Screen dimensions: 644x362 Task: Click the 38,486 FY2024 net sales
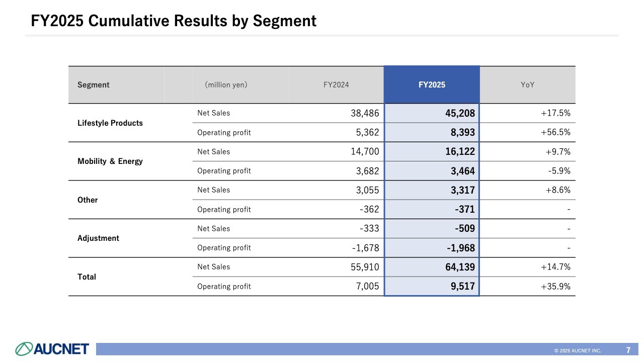[365, 114]
